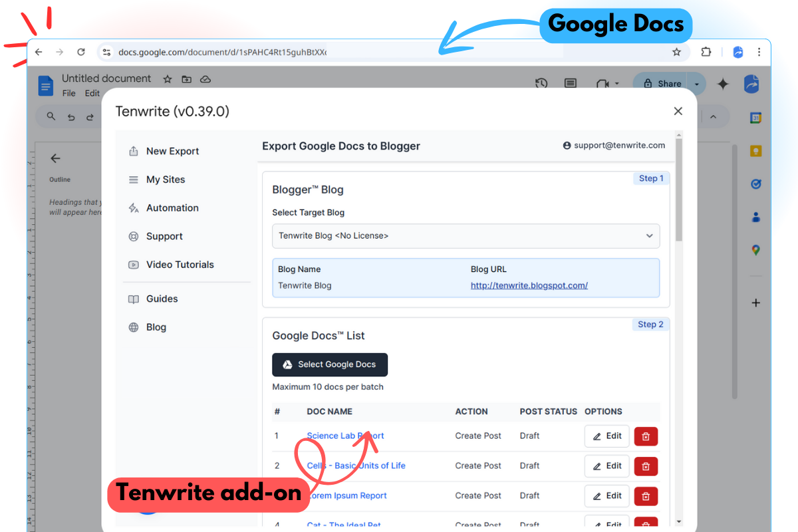Screen dimensions: 798x532
Task: Click the redo icon in Docs toolbar
Action: (x=90, y=117)
